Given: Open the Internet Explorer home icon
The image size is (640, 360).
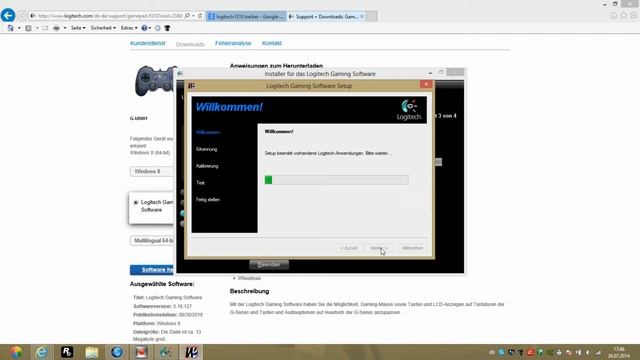Looking at the screenshot, I should tap(614, 16).
